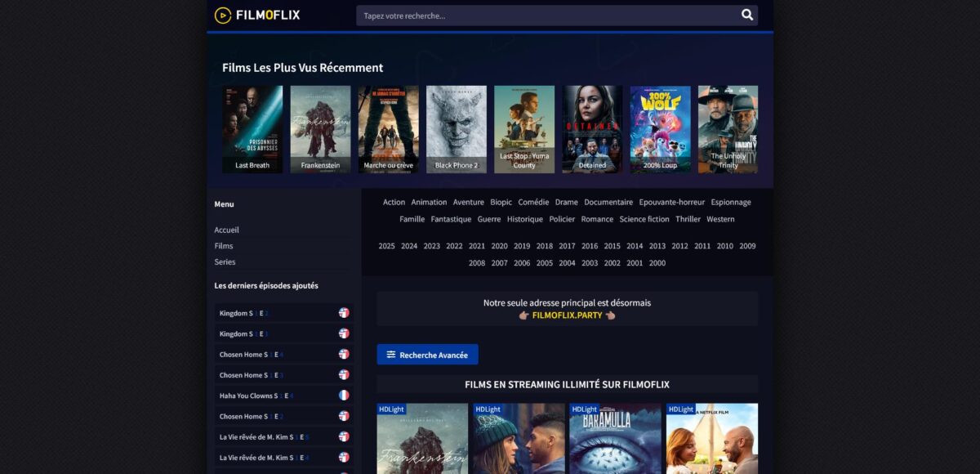Screen dimensions: 980x474
Task: Open the Last Stop: Yuma County poster
Action: click(524, 129)
